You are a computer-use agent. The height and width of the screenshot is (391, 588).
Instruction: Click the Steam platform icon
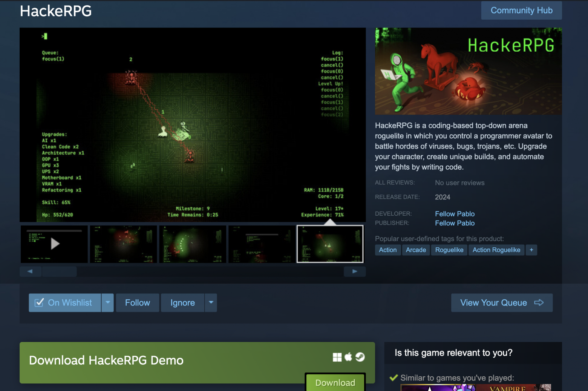coord(360,357)
